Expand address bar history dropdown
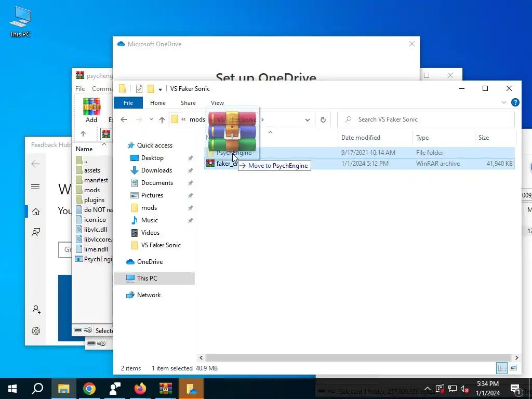Screen dimensions: 532x399 click(x=308, y=120)
